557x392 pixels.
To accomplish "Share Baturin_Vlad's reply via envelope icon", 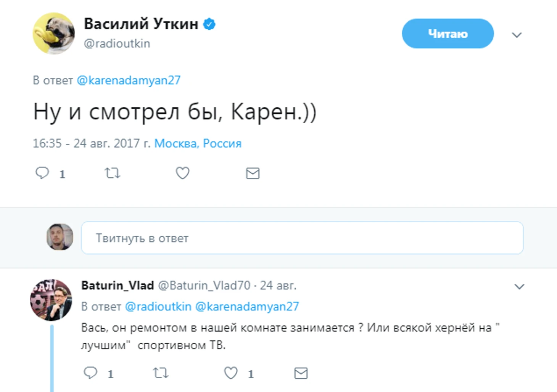I will pyautogui.click(x=301, y=373).
